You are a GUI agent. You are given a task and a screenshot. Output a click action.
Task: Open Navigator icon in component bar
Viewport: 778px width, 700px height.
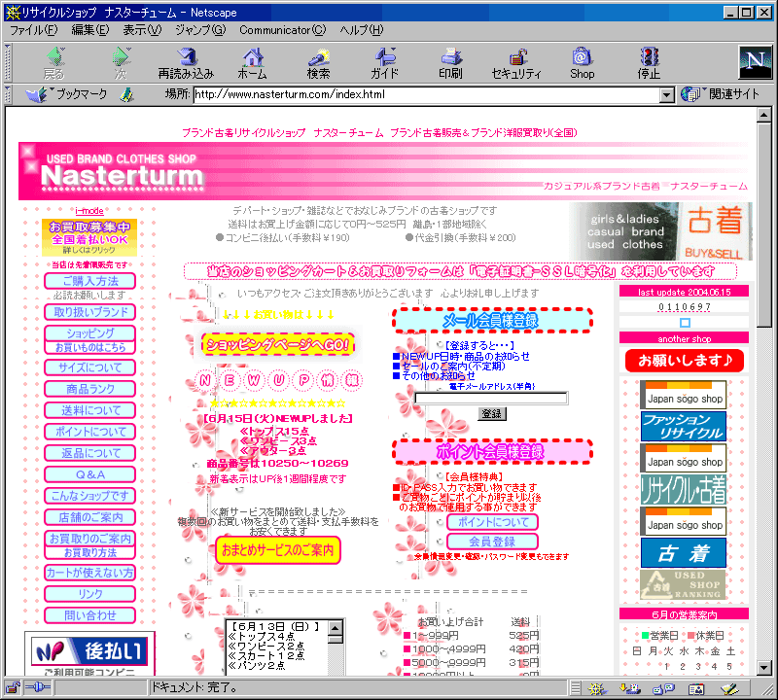[x=597, y=688]
